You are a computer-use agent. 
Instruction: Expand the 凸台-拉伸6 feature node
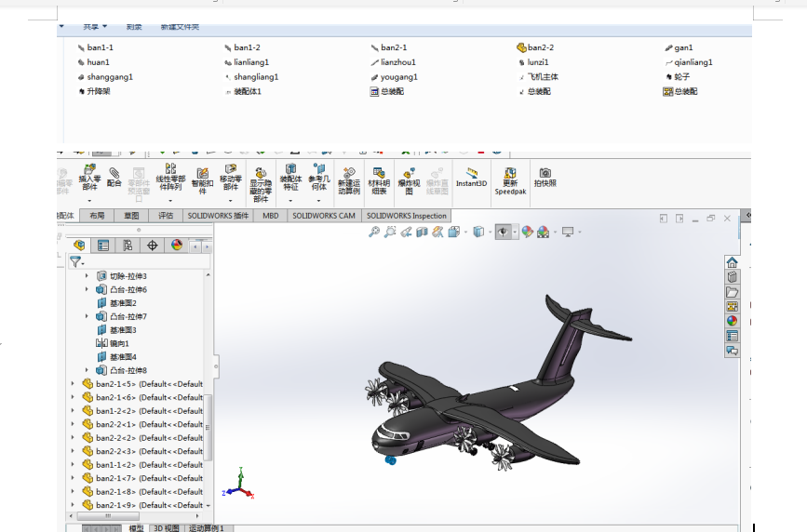pyautogui.click(x=87, y=289)
